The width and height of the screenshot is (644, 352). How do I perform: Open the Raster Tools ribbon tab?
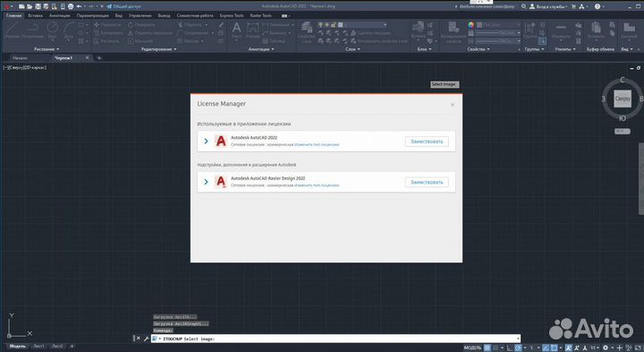tap(261, 15)
